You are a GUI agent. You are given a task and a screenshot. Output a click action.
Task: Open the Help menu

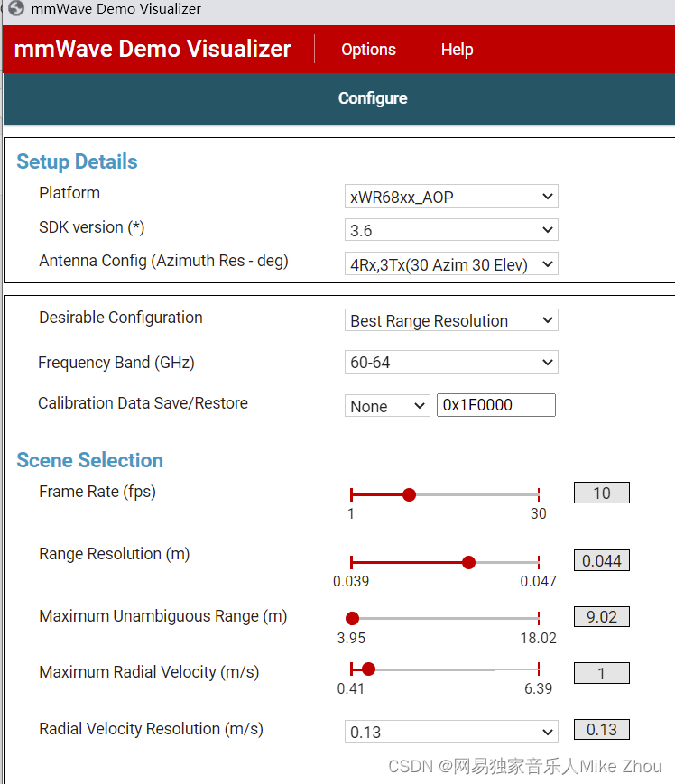click(457, 50)
